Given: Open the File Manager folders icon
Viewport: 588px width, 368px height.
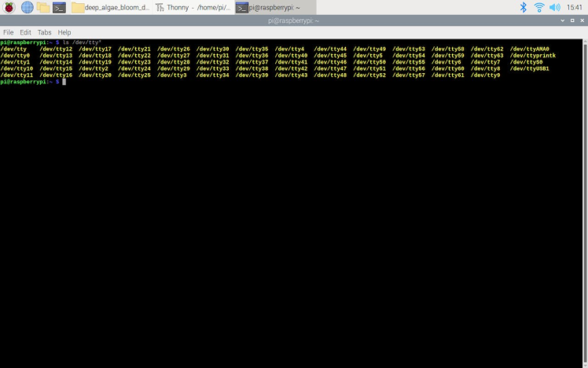Looking at the screenshot, I should [x=43, y=7].
